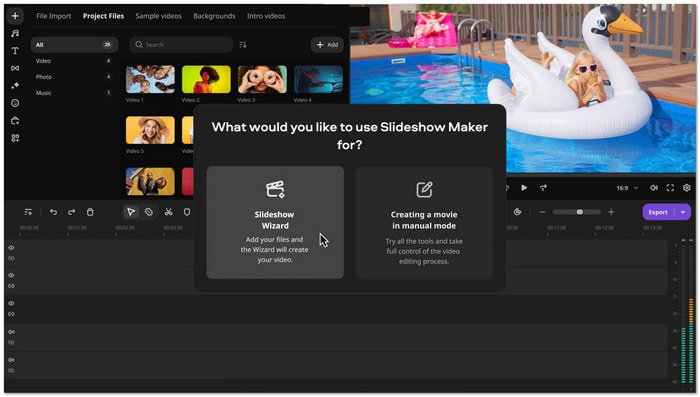Select the Video 3 donut eyes thumbnail

click(262, 79)
